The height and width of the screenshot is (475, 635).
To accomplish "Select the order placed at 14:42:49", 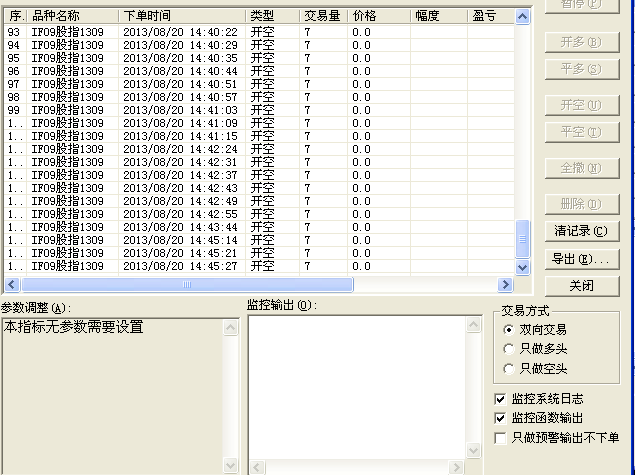I will 259,201.
